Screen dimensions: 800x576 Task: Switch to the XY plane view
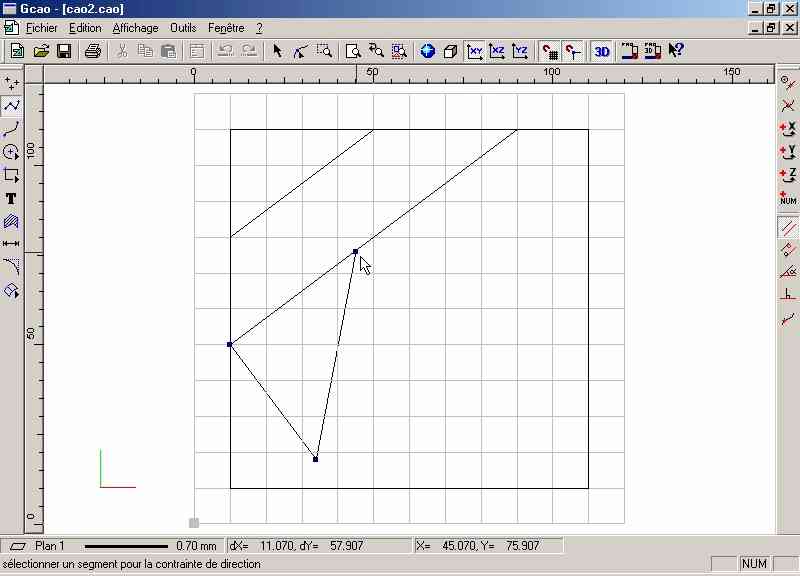pyautogui.click(x=474, y=51)
